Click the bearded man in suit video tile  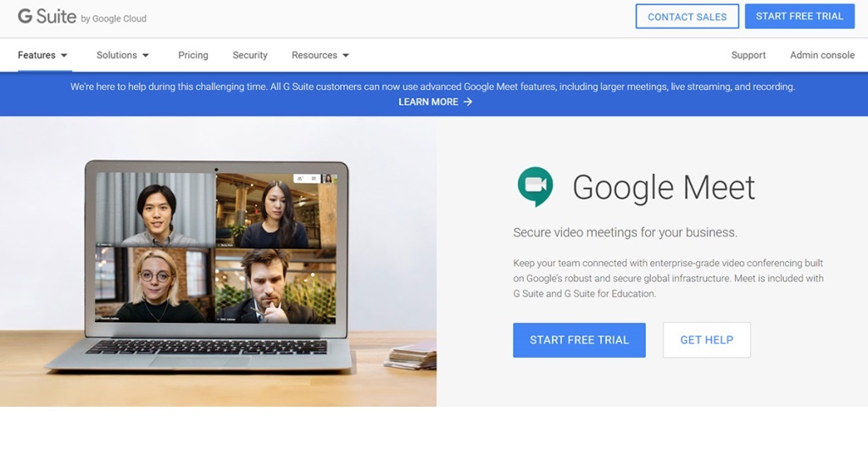pyautogui.click(x=275, y=285)
